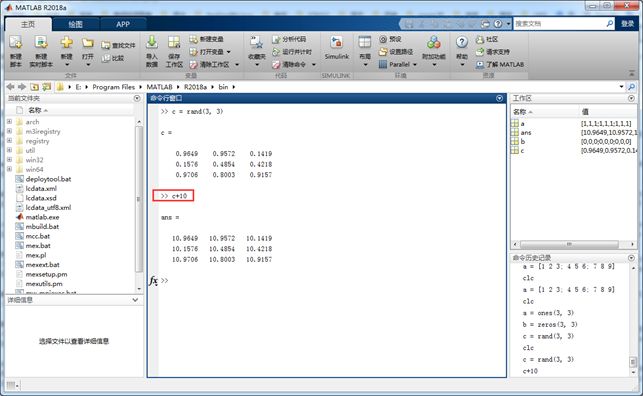
Task: Open address bar path dropdown
Action: (621, 87)
